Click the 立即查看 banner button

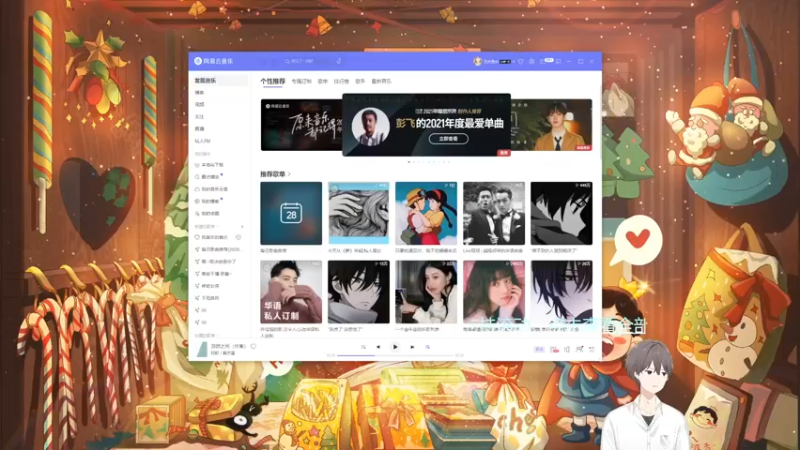pos(448,138)
